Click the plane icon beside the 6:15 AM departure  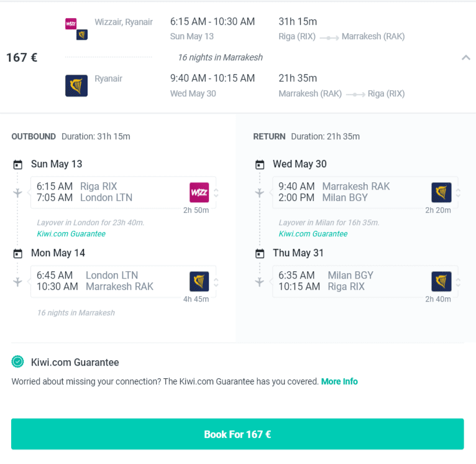17,193
